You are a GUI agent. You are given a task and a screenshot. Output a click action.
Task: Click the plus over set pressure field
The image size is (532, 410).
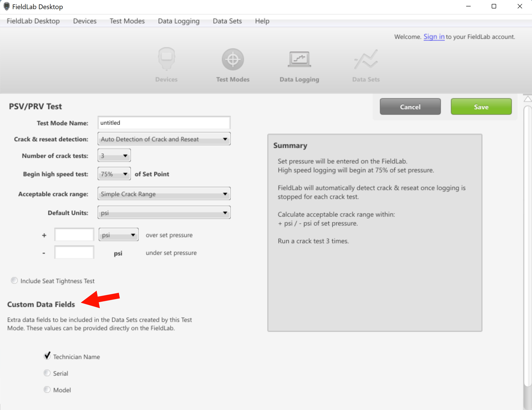(74, 235)
